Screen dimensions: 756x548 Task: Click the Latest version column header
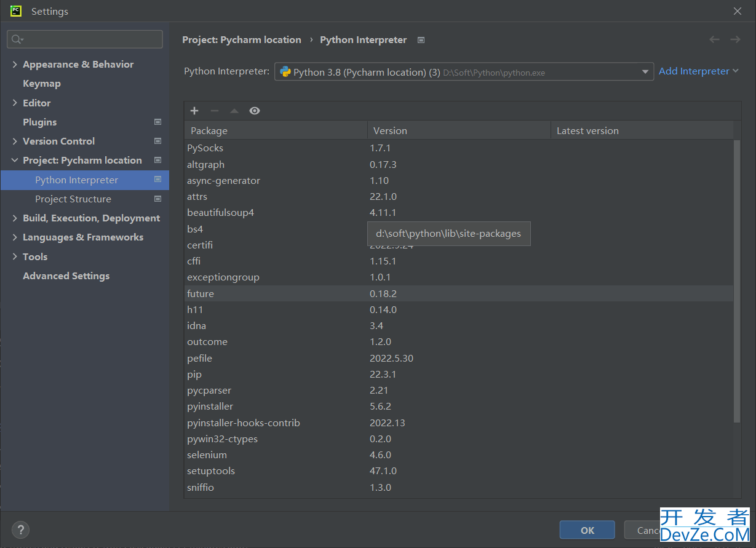pyautogui.click(x=642, y=130)
